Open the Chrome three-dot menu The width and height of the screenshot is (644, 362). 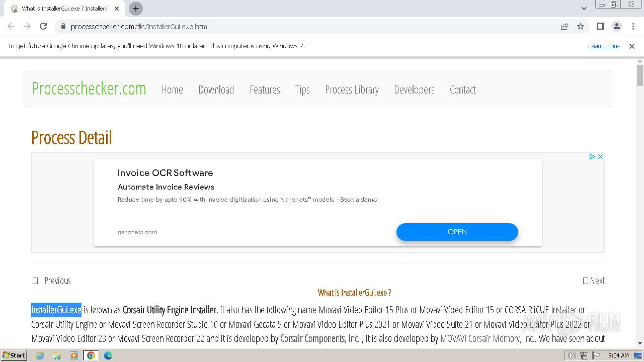click(633, 26)
